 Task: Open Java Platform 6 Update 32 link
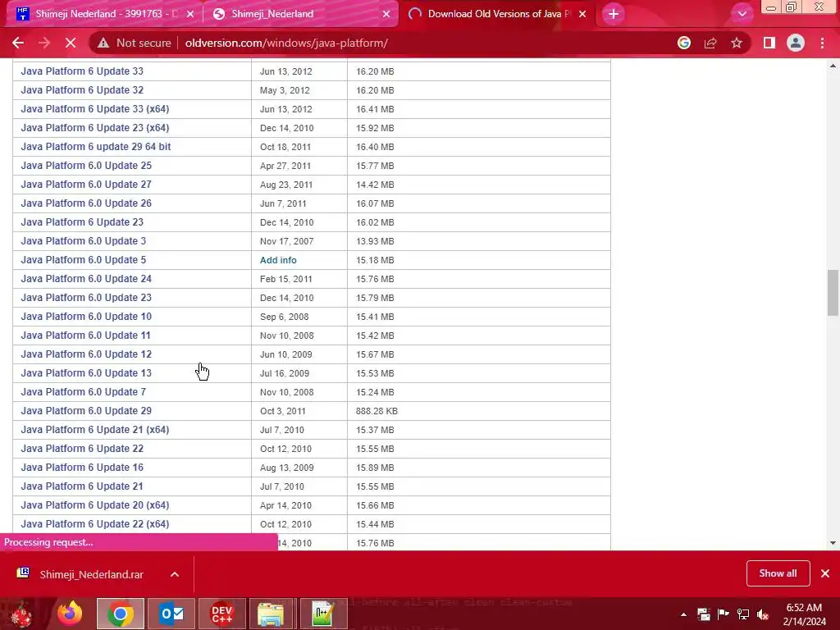click(x=82, y=90)
